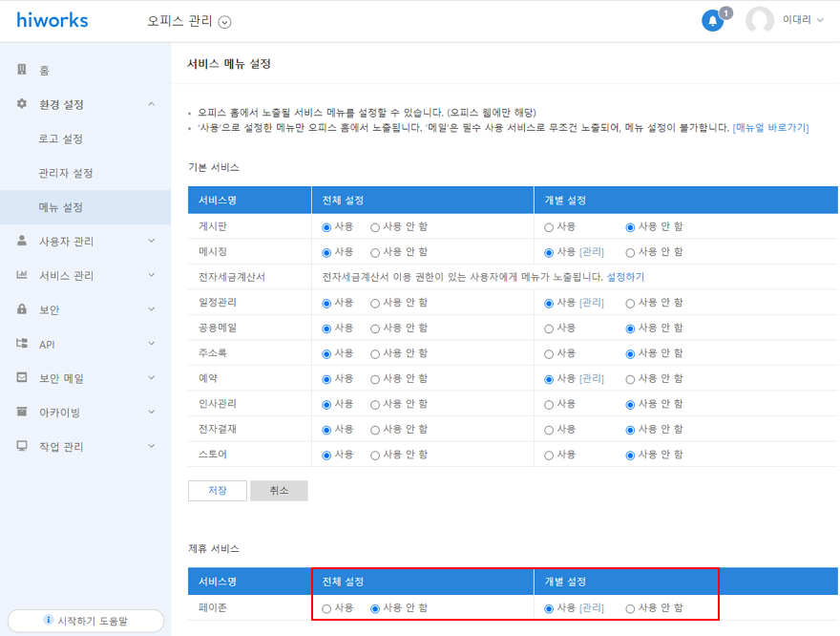The image size is (840, 636).
Task: Click the 보안 메일 envelope icon
Action: point(22,378)
